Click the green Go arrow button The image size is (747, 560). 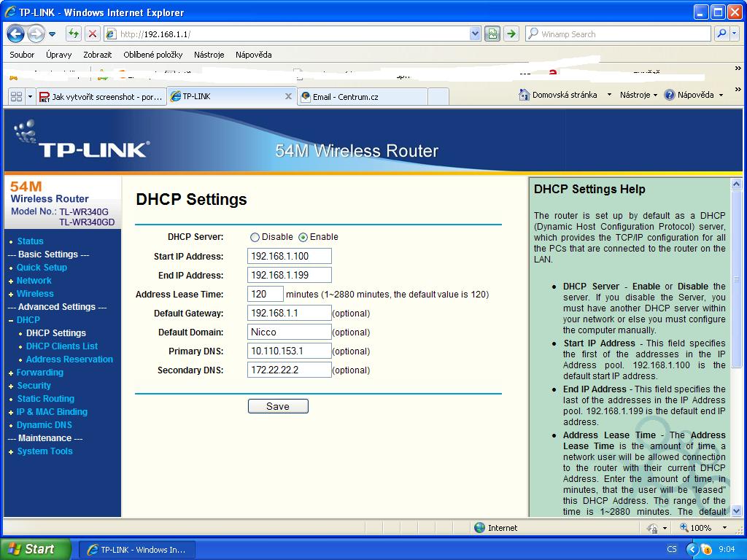(x=511, y=34)
